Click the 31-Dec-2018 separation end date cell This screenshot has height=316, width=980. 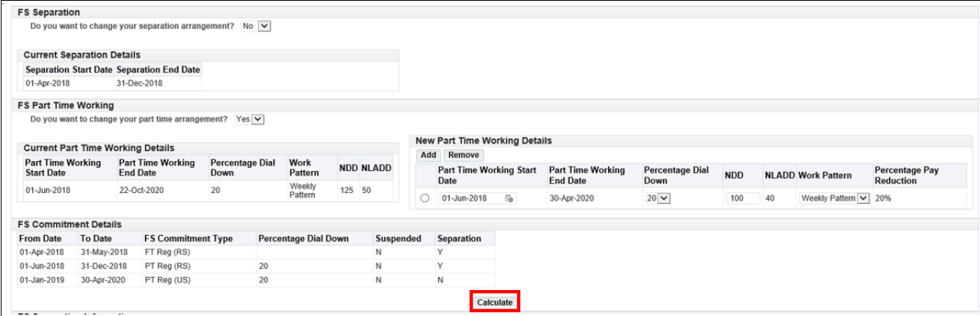point(139,83)
